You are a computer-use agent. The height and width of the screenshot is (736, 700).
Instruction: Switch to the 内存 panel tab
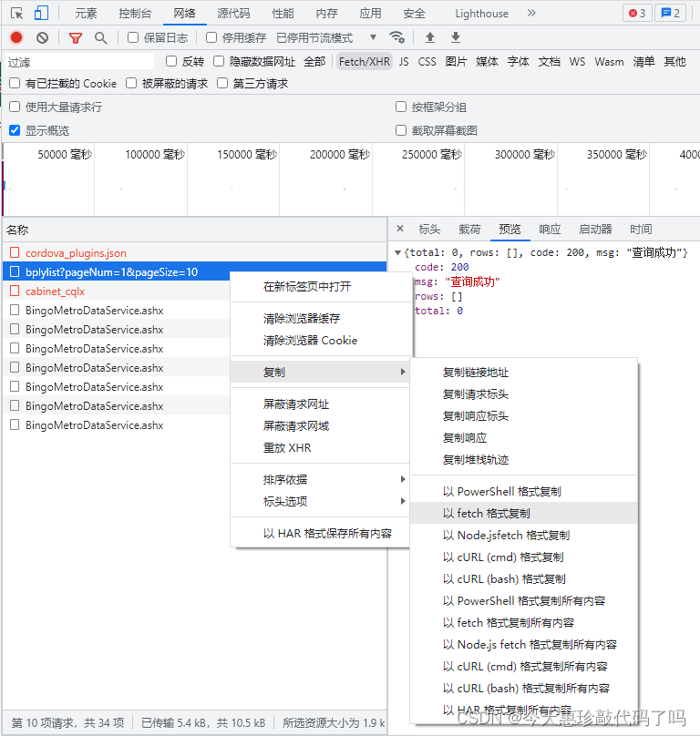click(x=326, y=14)
